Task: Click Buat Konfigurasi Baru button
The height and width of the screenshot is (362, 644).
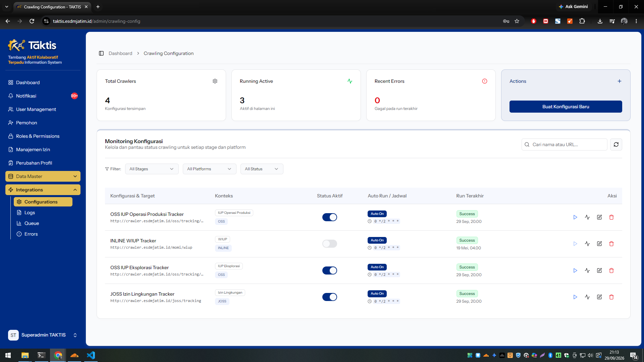Action: click(566, 107)
